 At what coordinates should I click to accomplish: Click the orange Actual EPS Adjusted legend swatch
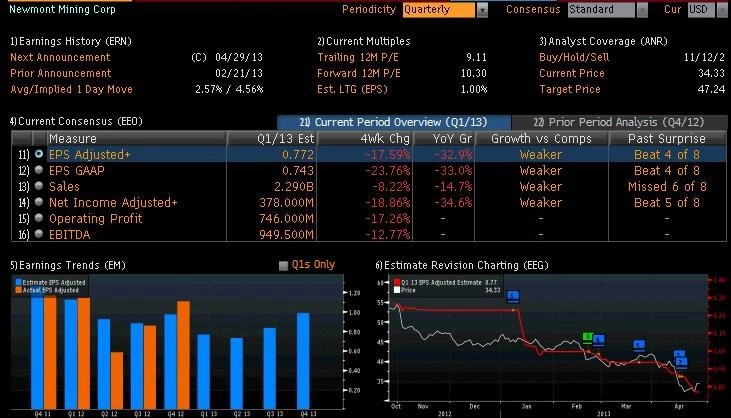tap(19, 290)
